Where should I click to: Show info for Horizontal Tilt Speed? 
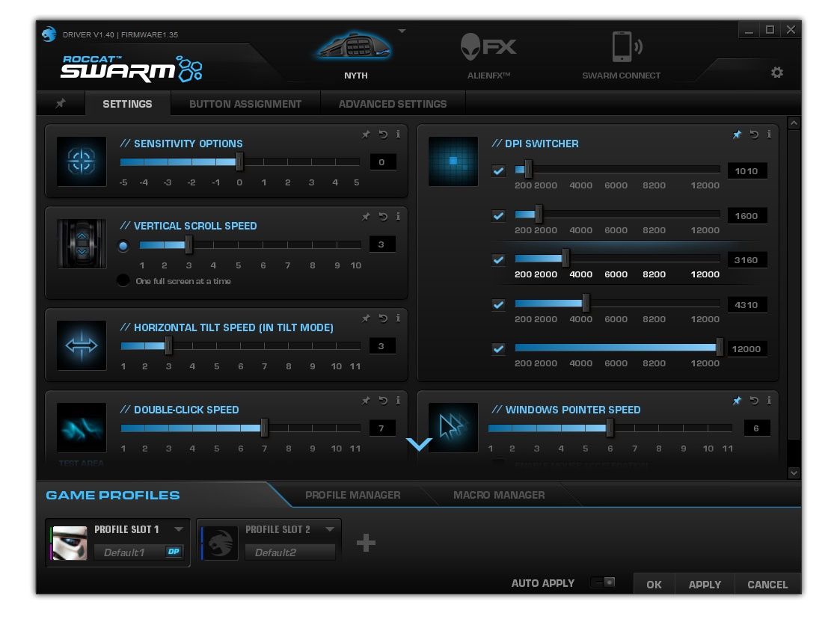398,318
